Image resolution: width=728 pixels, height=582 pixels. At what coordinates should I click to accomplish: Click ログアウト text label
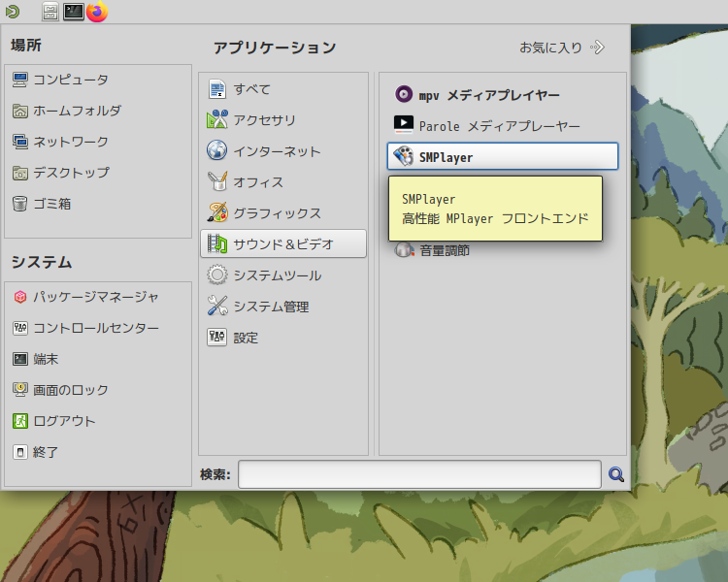(64, 421)
